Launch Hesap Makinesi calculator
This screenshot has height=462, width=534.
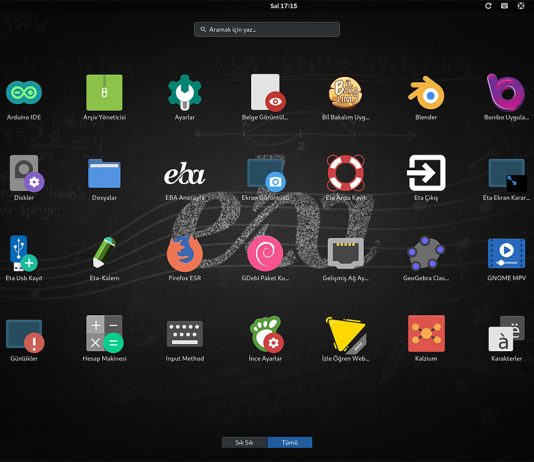click(105, 333)
